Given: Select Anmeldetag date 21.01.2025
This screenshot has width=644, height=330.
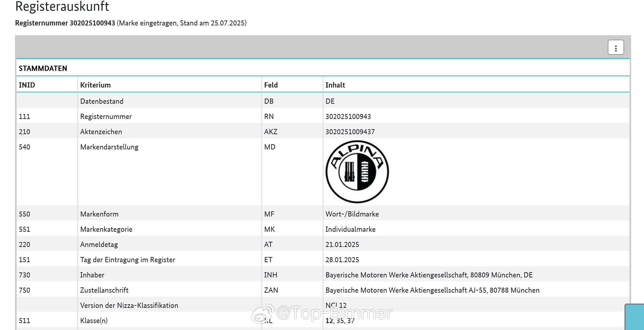Looking at the screenshot, I should pyautogui.click(x=342, y=245).
